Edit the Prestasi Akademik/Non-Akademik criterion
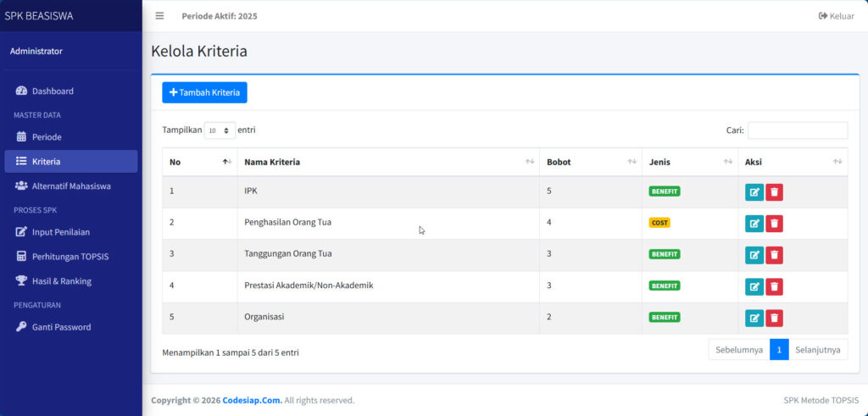This screenshot has height=416, width=868. pos(754,286)
